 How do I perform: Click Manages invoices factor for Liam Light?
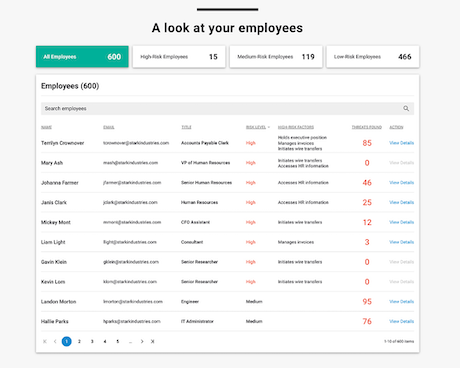tap(296, 242)
